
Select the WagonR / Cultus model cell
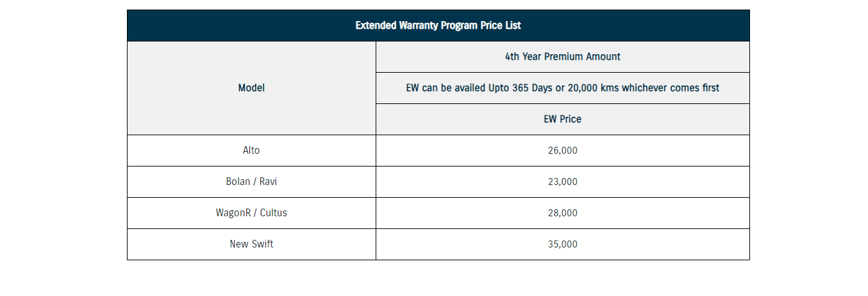251,213
